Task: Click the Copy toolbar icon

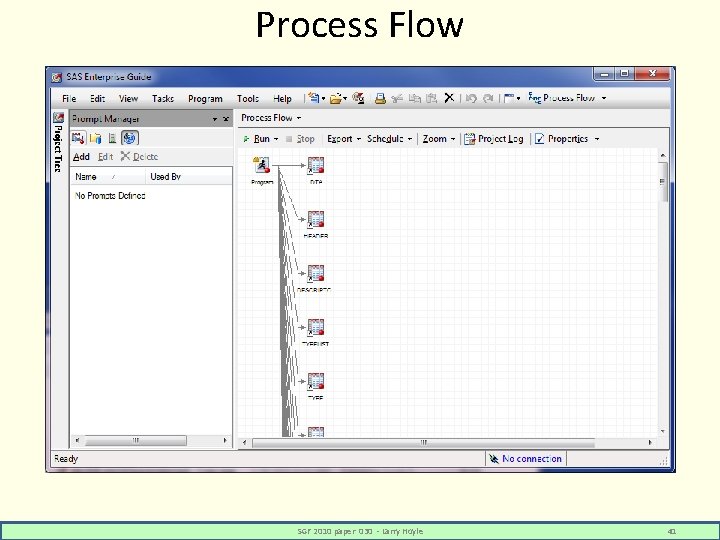Action: tap(415, 98)
